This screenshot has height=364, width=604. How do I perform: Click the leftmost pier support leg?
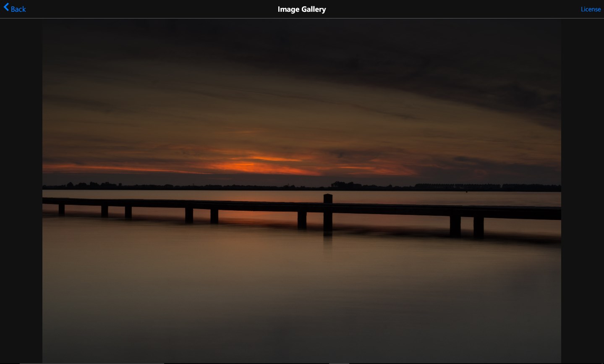point(62,209)
